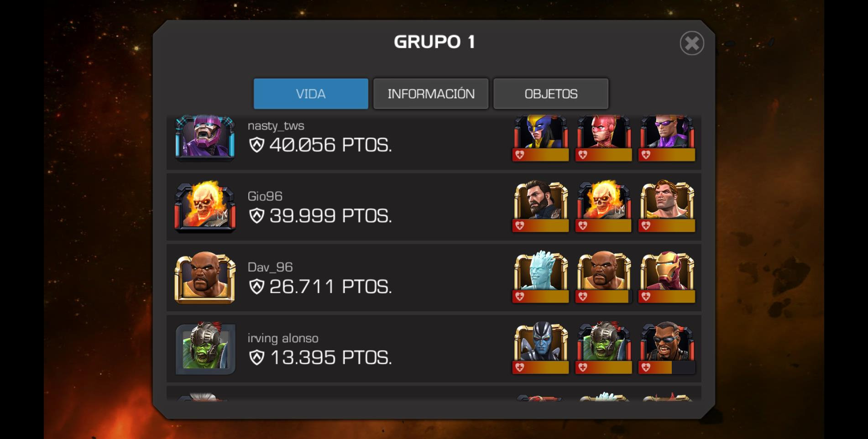Open irving alonso's Gladiator Hulk avatar

(205, 348)
